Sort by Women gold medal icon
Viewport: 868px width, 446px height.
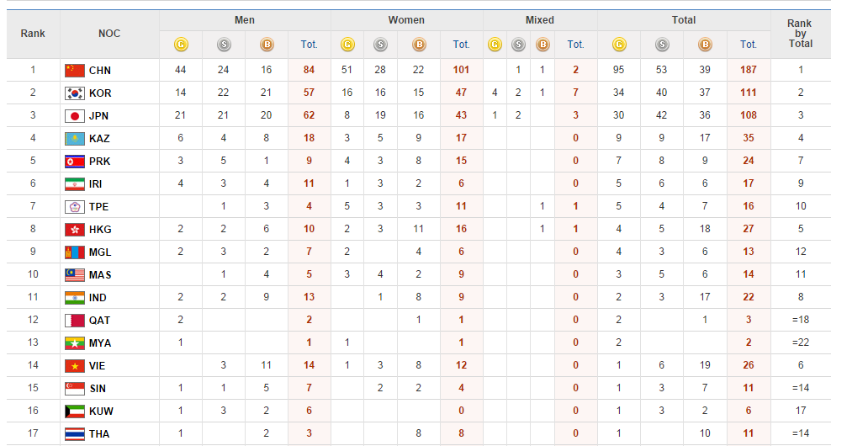coord(347,45)
